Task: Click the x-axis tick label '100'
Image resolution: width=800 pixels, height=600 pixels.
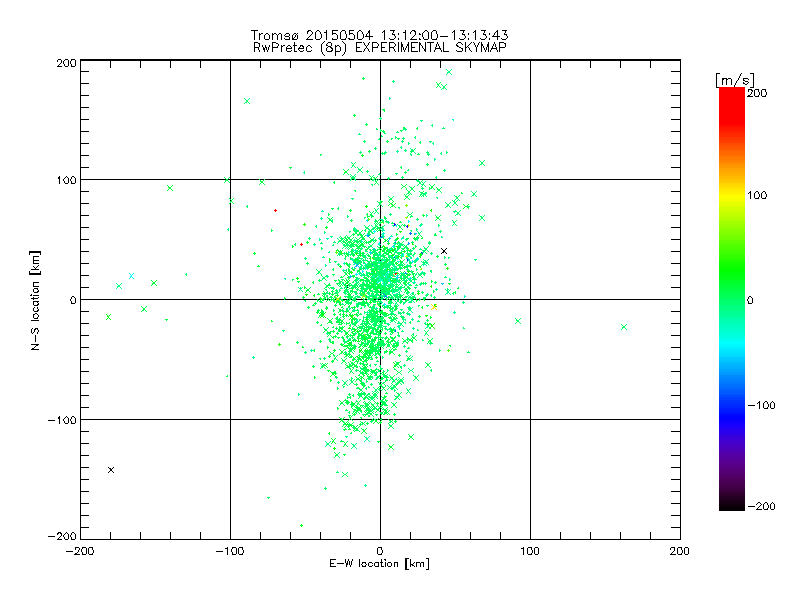Action: 530,551
